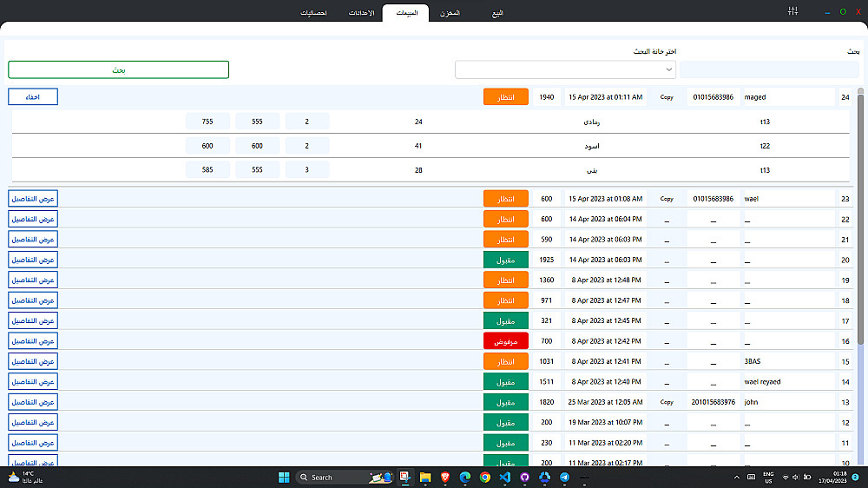Open GitHub Desktop from taskbar
Image resolution: width=868 pixels, height=488 pixels.
pyautogui.click(x=525, y=478)
